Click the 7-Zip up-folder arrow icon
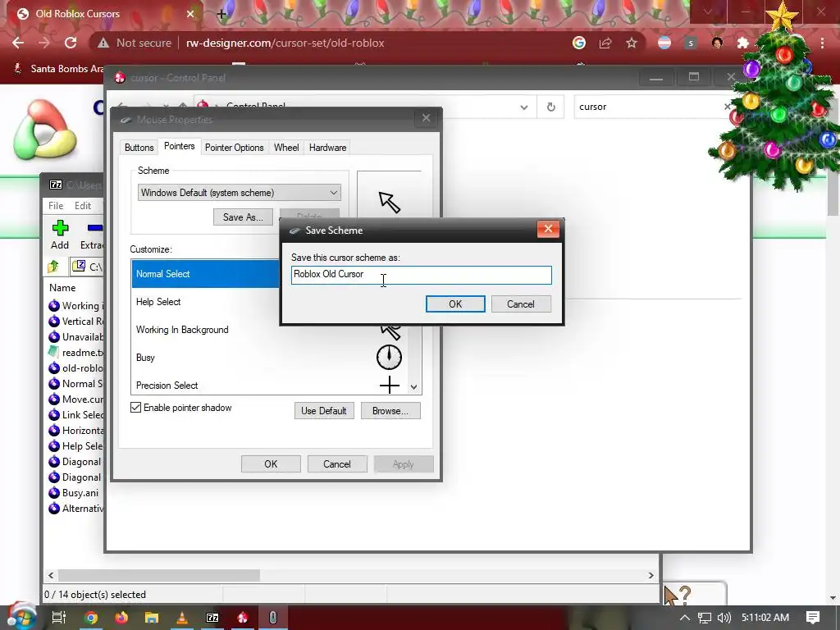Viewport: 840px width, 630px height. tap(53, 267)
